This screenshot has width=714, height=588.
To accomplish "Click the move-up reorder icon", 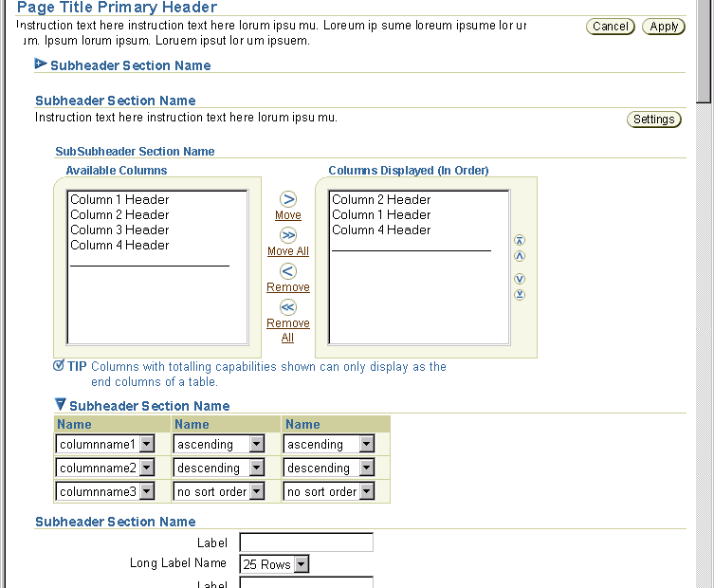I will pyautogui.click(x=520, y=256).
